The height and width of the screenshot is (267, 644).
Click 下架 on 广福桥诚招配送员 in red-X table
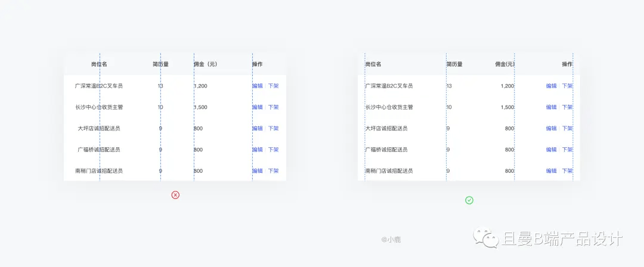point(274,150)
